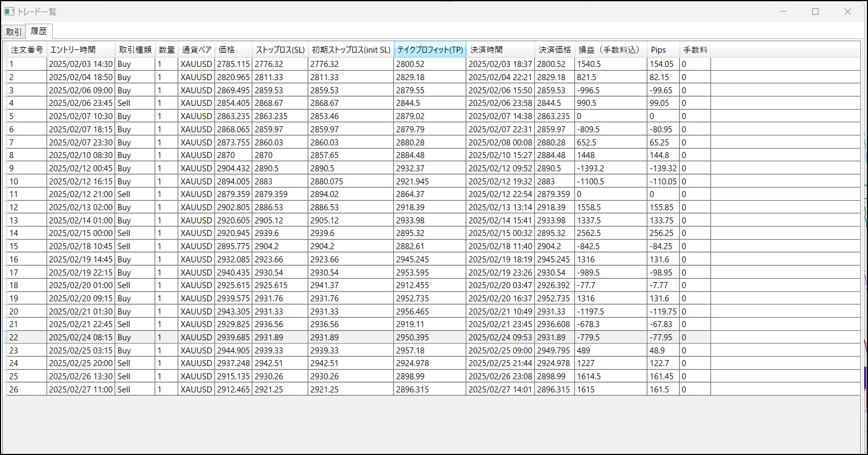Click the 取引種類 column header
Image resolution: width=868 pixels, height=455 pixels.
point(135,50)
